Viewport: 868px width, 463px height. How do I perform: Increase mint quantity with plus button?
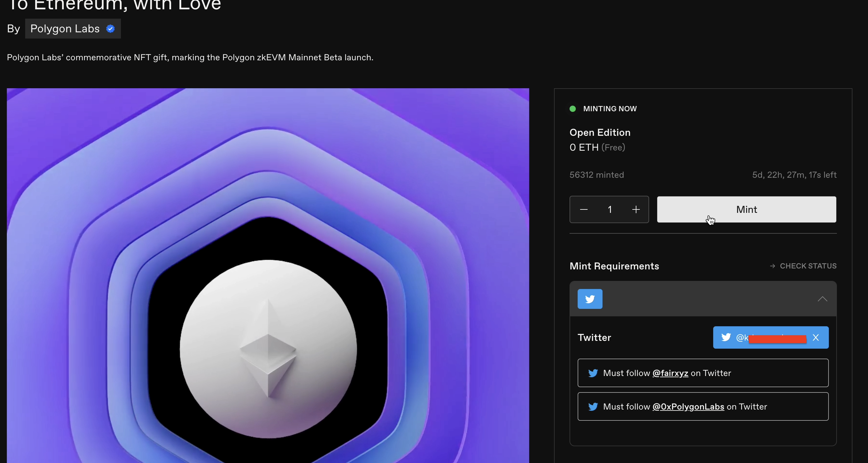tap(636, 209)
